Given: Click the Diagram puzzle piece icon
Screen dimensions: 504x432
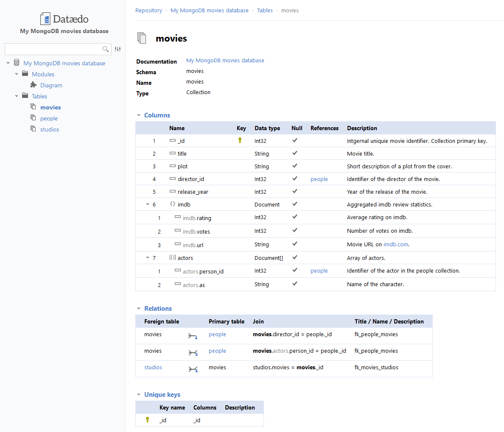Looking at the screenshot, I should pyautogui.click(x=34, y=85).
